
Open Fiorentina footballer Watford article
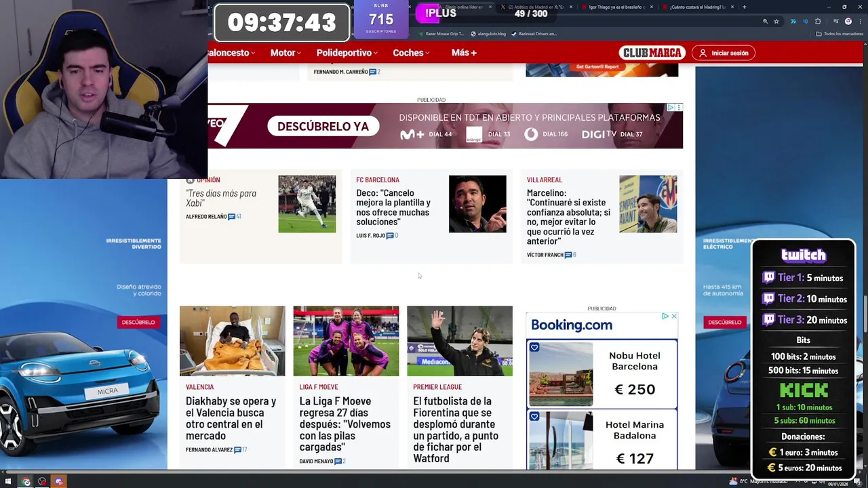456,430
